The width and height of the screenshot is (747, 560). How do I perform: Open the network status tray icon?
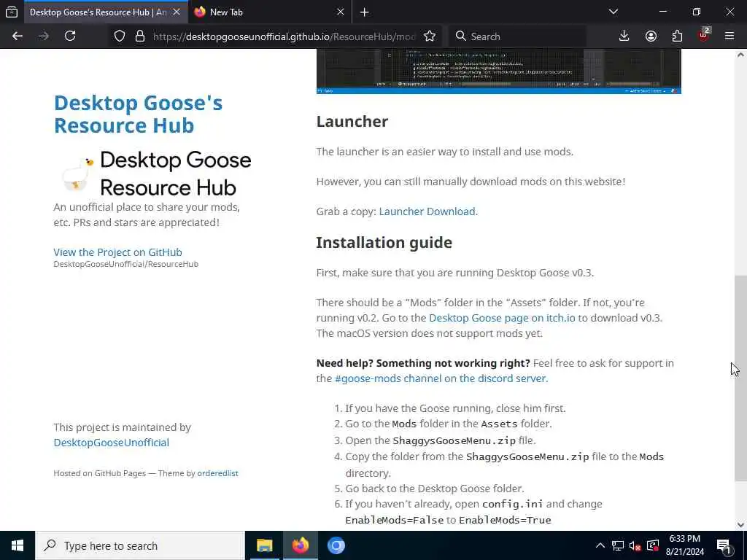coord(618,545)
